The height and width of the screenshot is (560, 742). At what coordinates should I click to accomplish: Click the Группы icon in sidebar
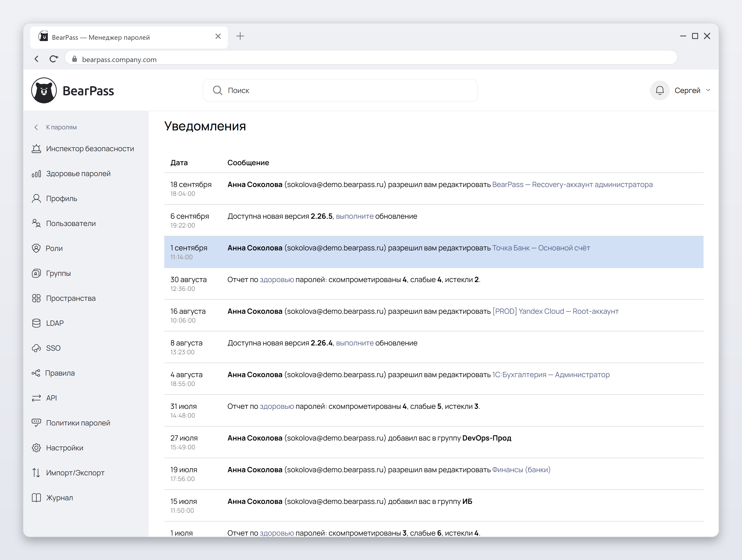click(x=36, y=273)
